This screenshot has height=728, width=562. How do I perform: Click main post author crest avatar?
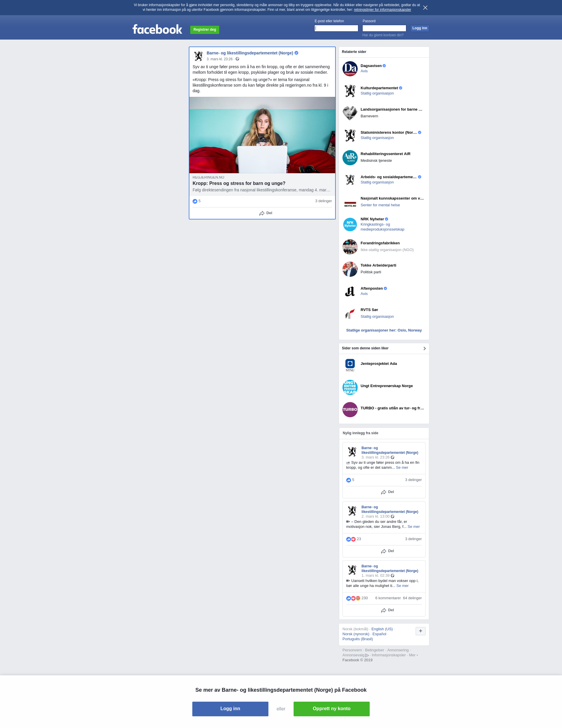[198, 56]
